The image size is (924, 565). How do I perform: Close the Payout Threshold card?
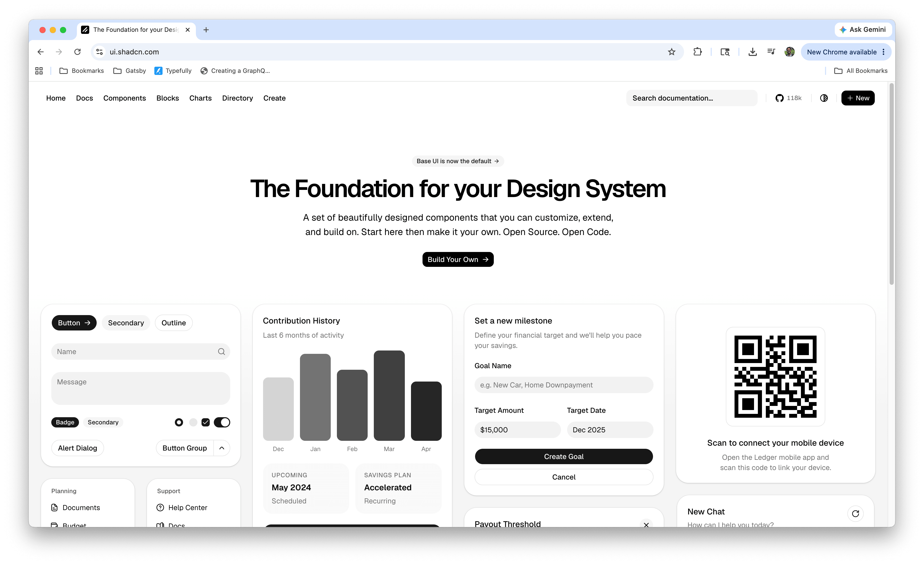click(x=646, y=524)
